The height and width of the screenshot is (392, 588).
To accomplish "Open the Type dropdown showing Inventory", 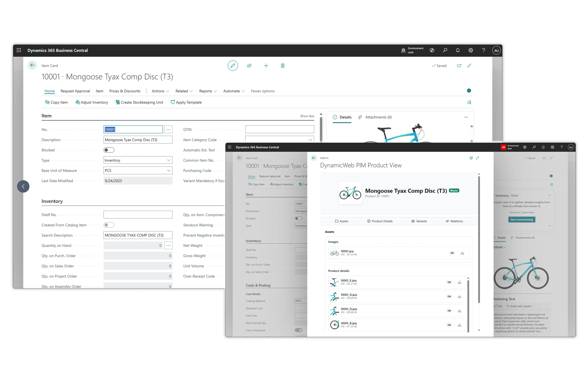I will pos(138,160).
